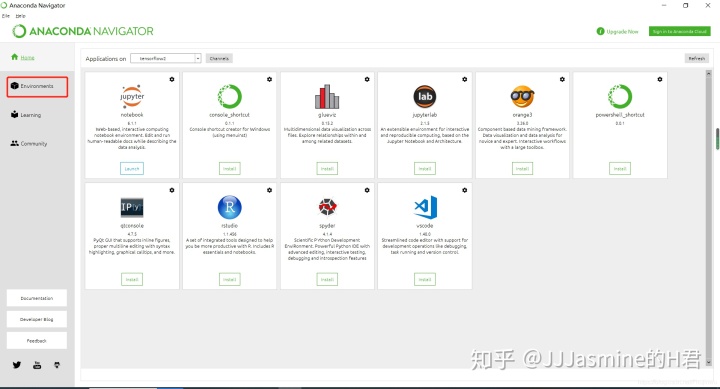Open settings gear on powershell_shortcut card

(x=660, y=79)
